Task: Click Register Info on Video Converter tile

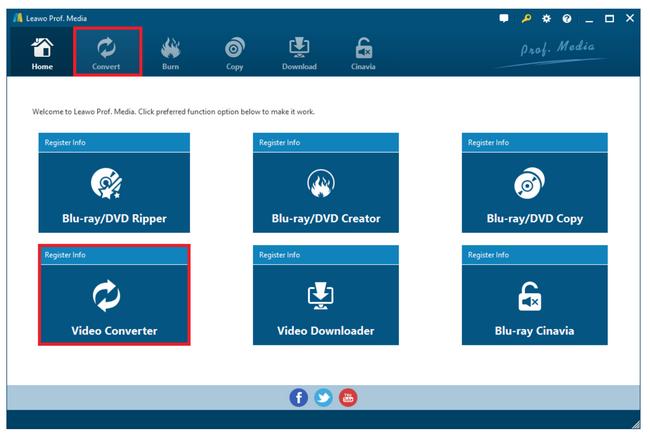Action: (x=66, y=255)
